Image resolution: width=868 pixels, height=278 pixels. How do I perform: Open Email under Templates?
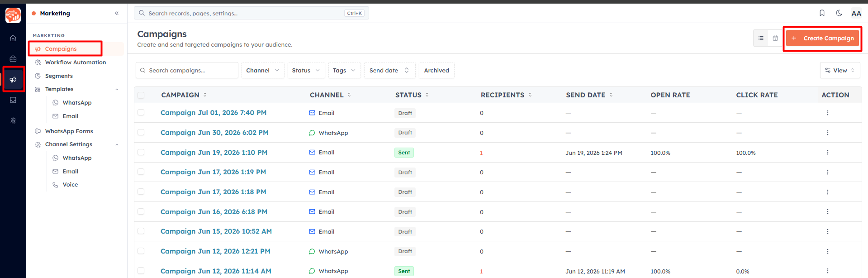[70, 116]
